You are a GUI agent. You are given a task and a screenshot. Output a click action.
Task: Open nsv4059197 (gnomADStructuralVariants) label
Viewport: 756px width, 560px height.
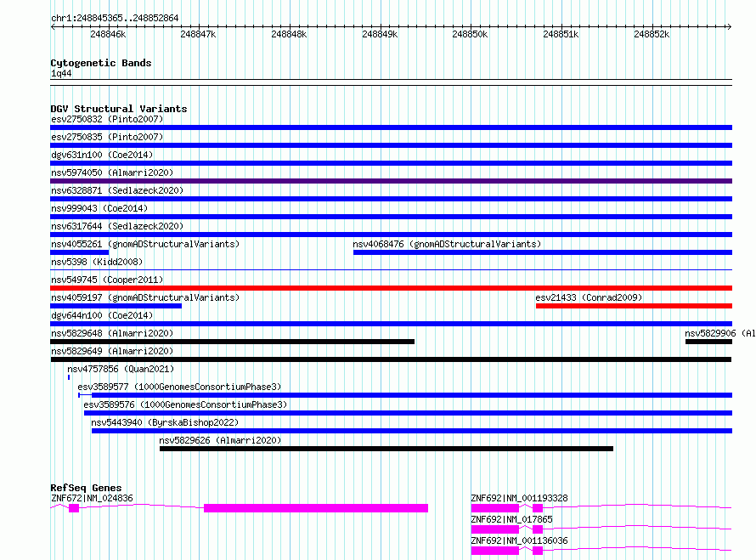(x=145, y=297)
